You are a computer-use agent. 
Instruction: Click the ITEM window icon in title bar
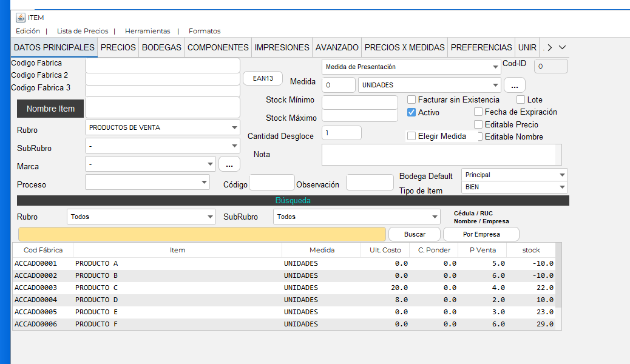[x=20, y=18]
